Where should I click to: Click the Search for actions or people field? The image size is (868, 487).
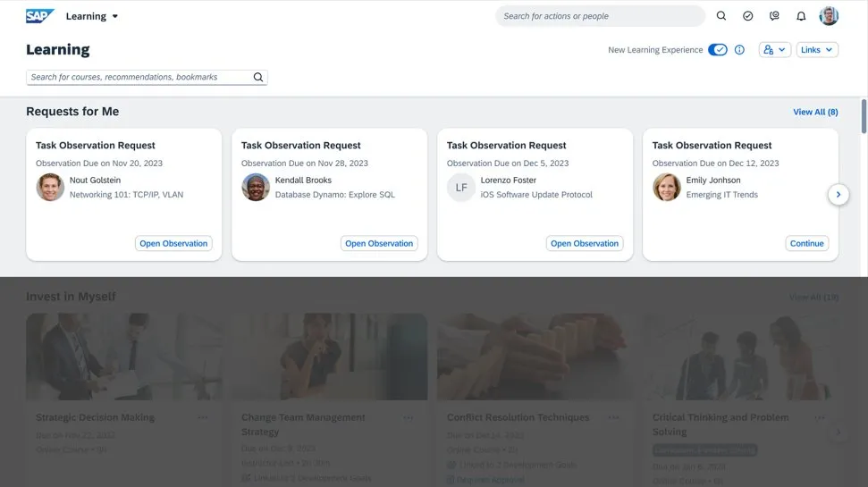tap(599, 16)
